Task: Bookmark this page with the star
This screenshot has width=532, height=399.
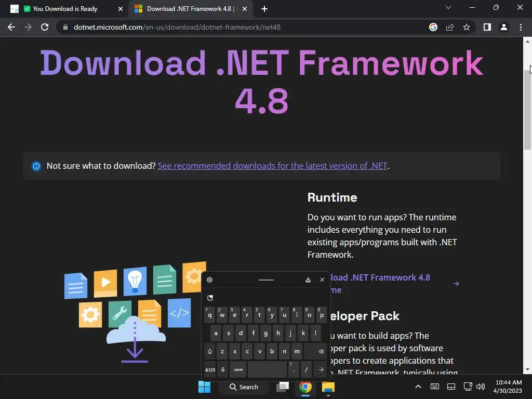Action: coord(467,27)
